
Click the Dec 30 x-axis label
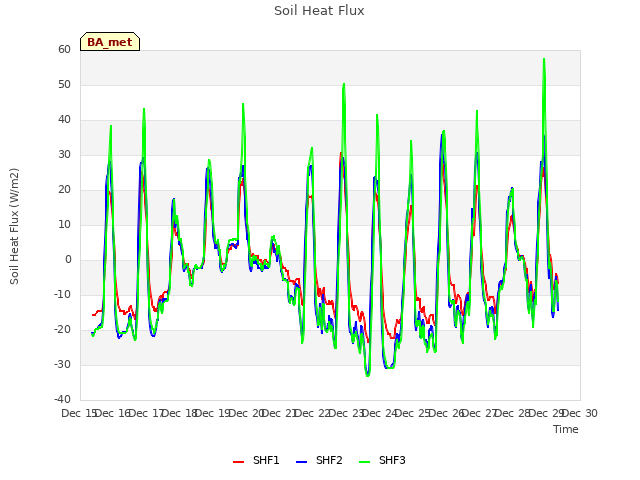point(580,413)
